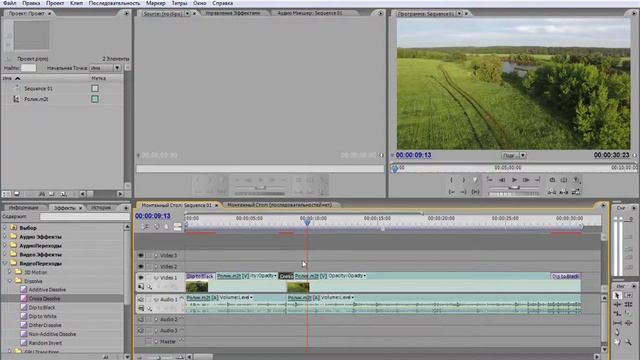Screen dimensions: 640x360
Task: Hide the Video 2 track output
Action: pos(141,267)
